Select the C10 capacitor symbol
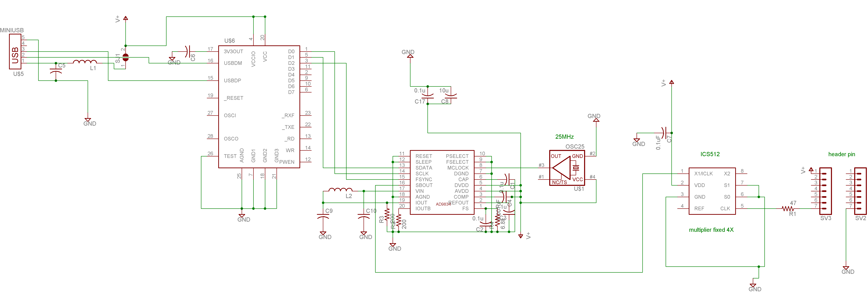Viewport: 868px width, 293px height. pyautogui.click(x=364, y=217)
